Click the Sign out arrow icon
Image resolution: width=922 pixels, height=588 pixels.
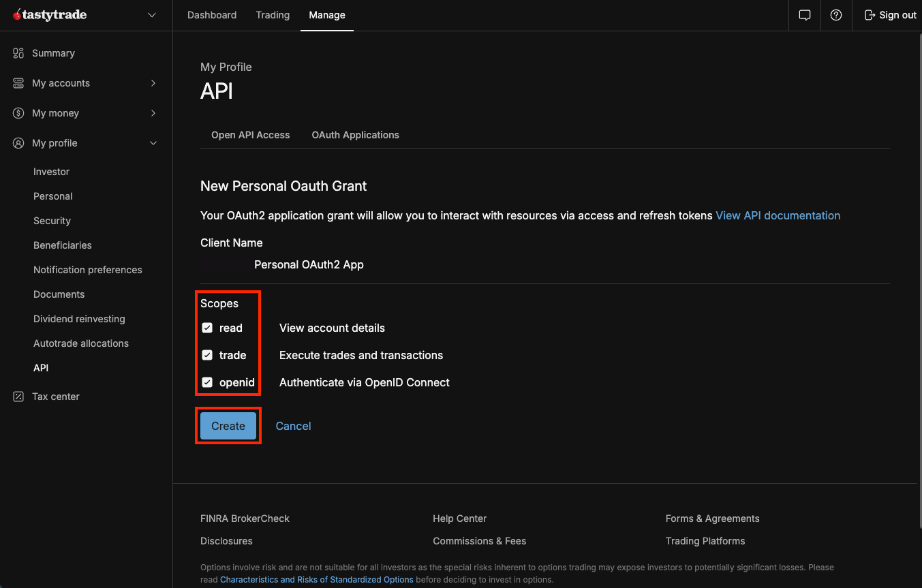tap(870, 15)
